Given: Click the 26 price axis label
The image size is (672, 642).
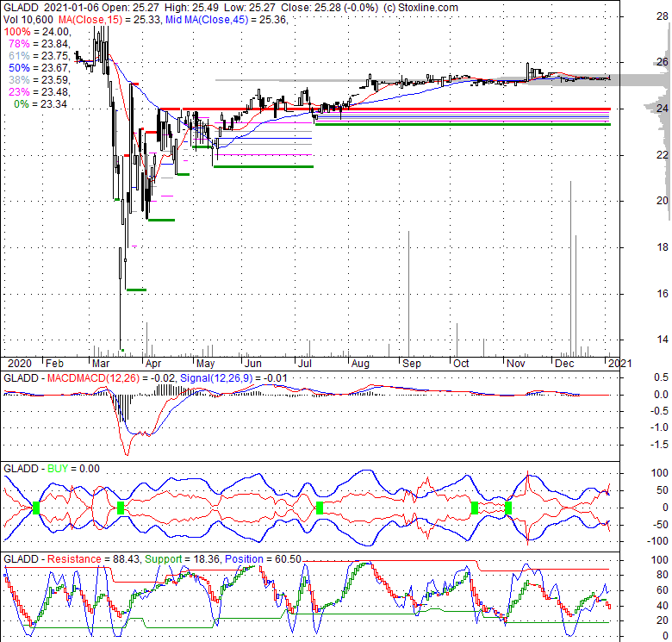Looking at the screenshot, I should (663, 62).
